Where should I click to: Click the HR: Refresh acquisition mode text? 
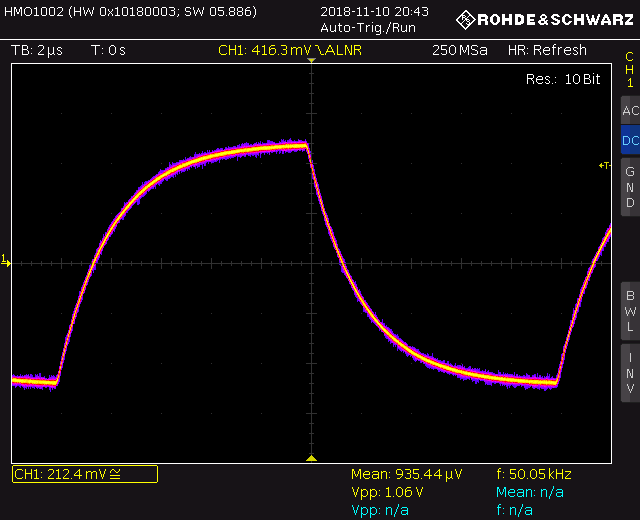pyautogui.click(x=547, y=50)
